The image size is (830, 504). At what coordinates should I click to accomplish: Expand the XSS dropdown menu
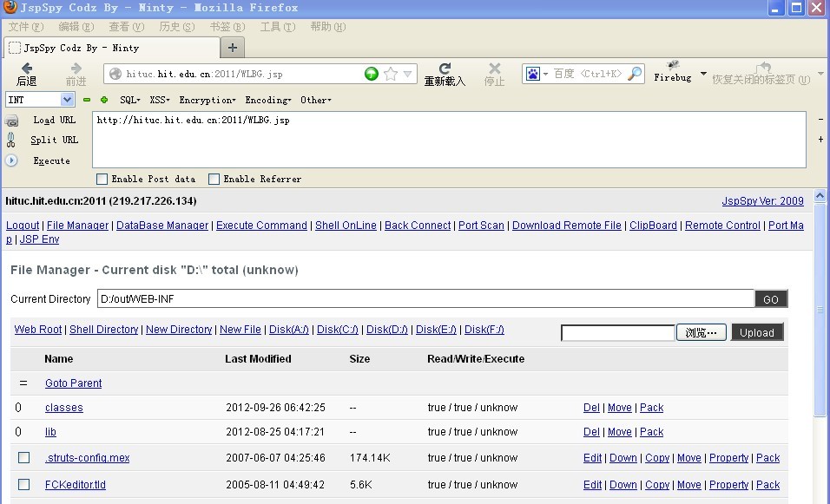[160, 100]
